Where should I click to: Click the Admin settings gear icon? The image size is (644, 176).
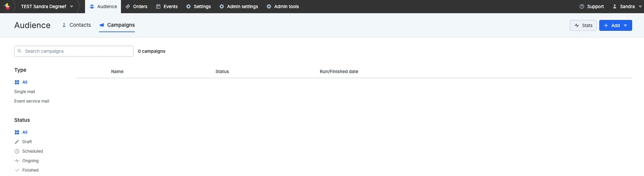point(222,6)
